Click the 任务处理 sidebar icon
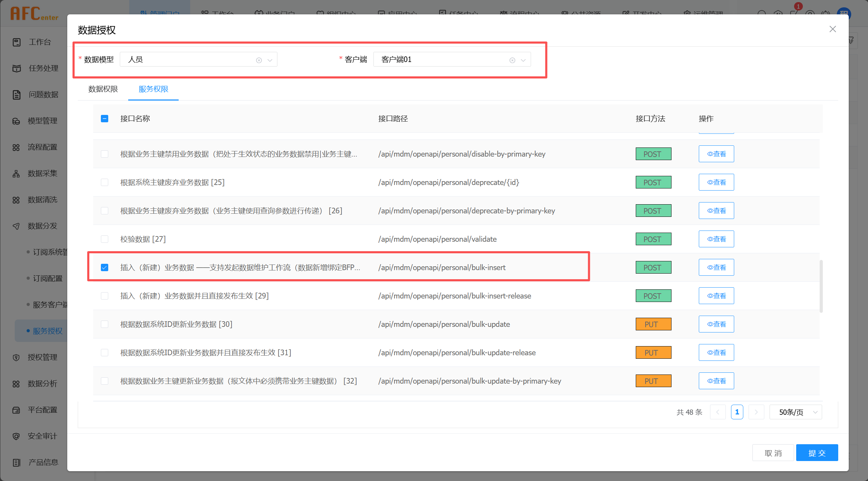 click(x=16, y=68)
